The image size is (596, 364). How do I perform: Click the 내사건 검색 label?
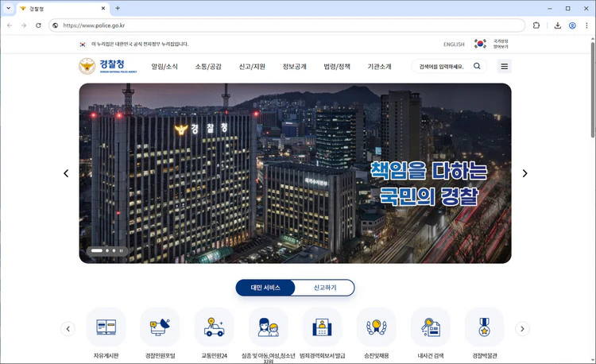tap(431, 355)
